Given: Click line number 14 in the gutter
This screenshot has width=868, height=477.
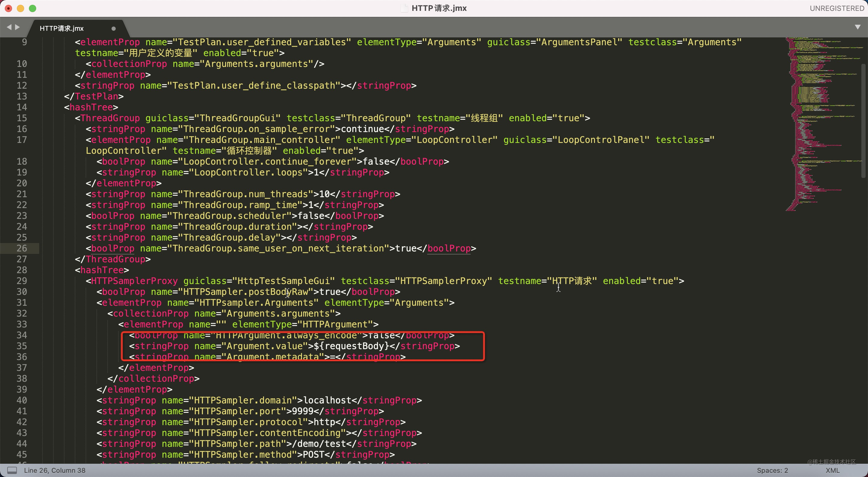Looking at the screenshot, I should [22, 107].
